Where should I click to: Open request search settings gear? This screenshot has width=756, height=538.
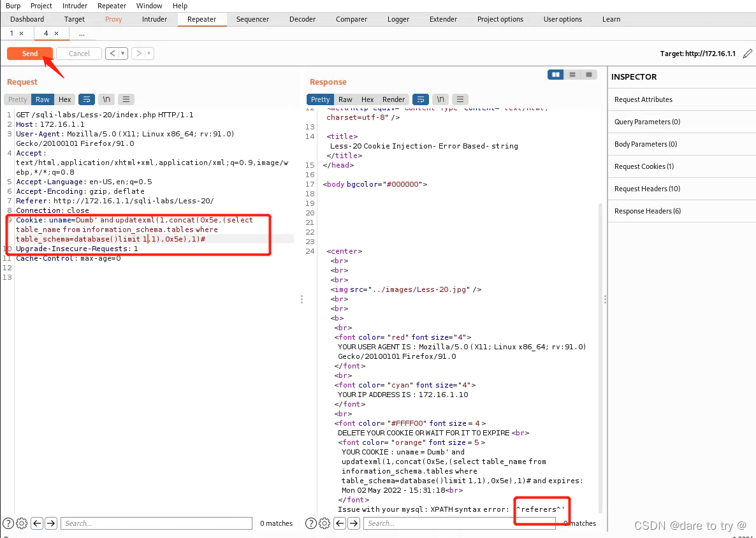pos(22,523)
